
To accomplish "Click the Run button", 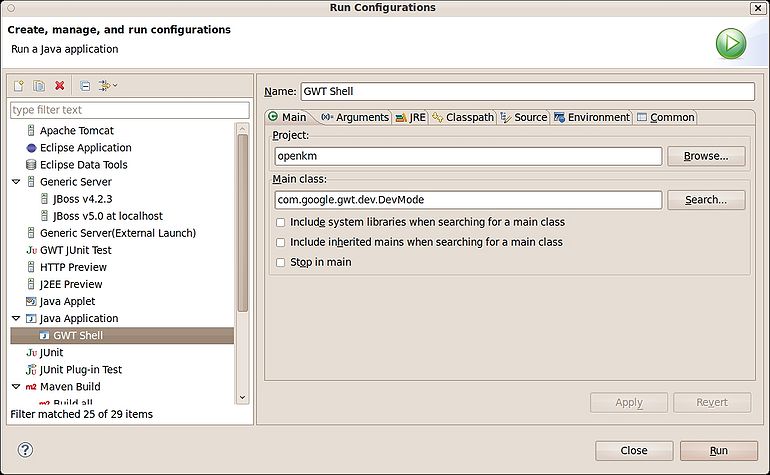I will click(719, 450).
